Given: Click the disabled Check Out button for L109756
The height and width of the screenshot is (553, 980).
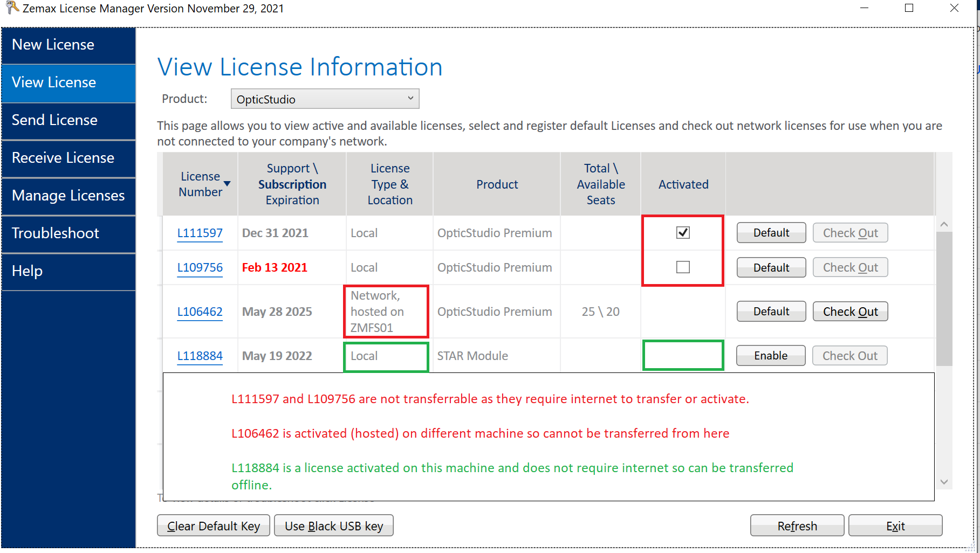Looking at the screenshot, I should pyautogui.click(x=851, y=267).
